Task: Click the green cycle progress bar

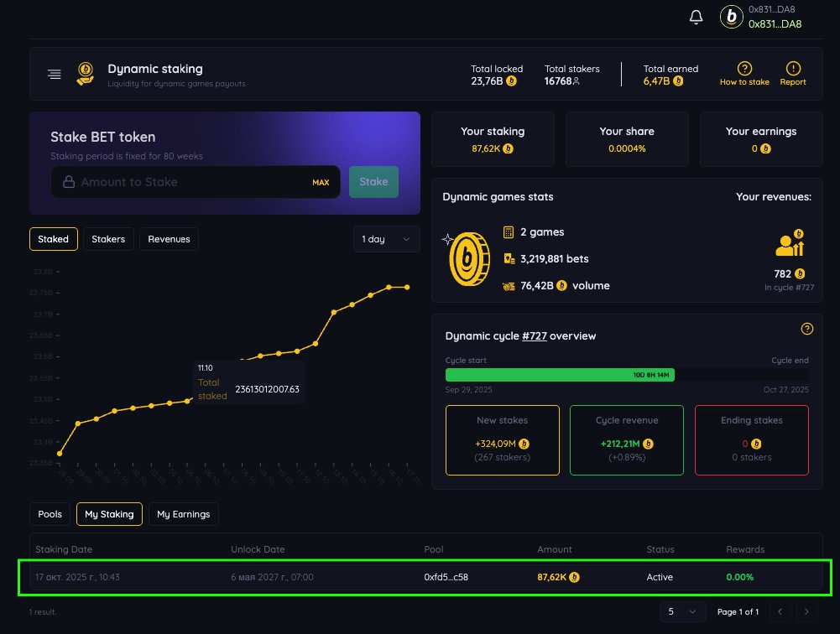Action: click(560, 375)
